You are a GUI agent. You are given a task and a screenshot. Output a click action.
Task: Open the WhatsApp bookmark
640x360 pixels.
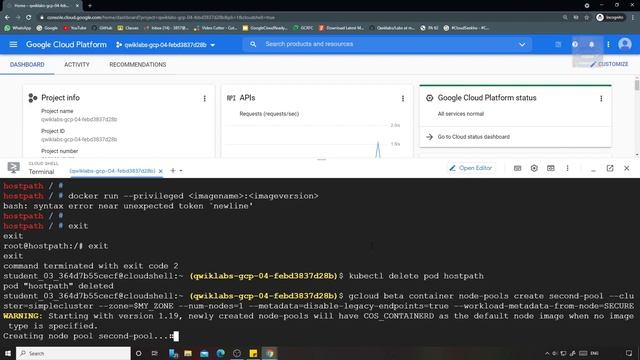(x=18, y=28)
